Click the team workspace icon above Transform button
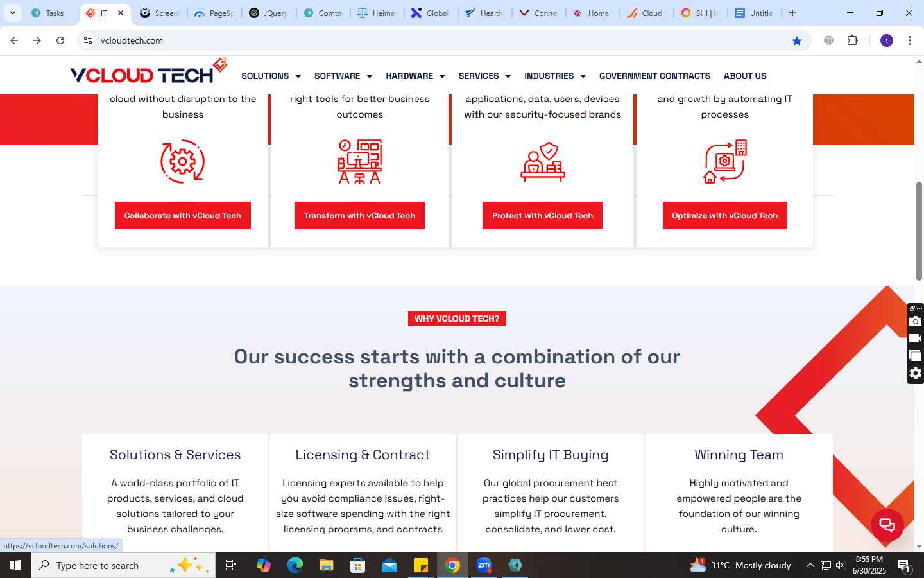The height and width of the screenshot is (578, 924). click(359, 161)
